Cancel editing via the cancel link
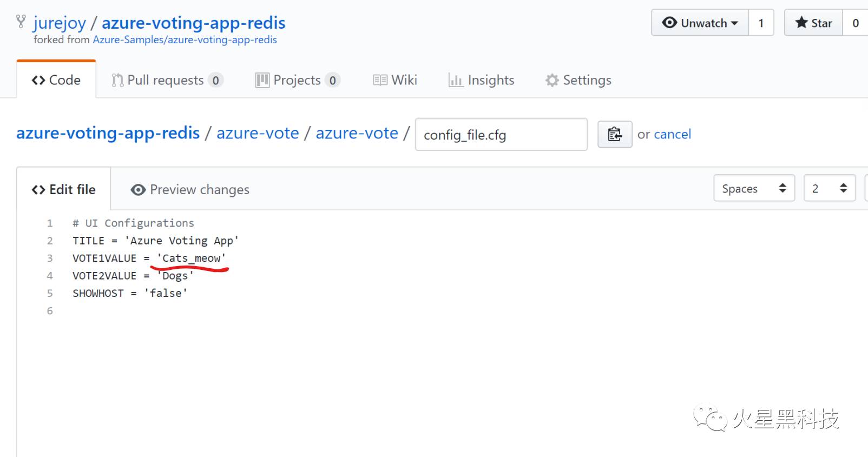Screen dimensions: 868x457 [672, 134]
